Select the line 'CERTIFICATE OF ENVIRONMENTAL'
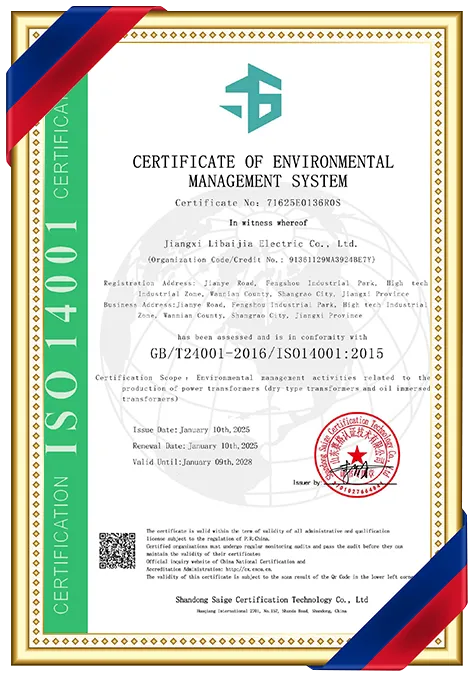Image resolution: width=475 pixels, height=675 pixels. [x=263, y=162]
